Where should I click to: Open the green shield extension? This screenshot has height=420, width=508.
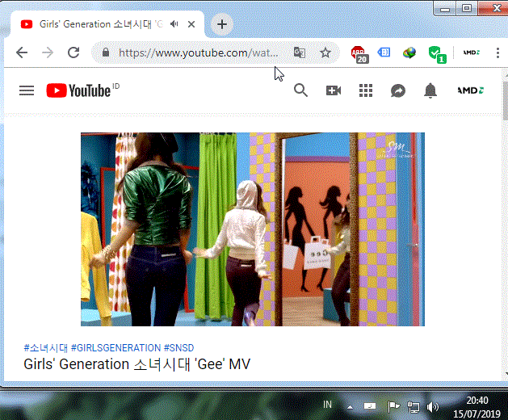click(437, 54)
